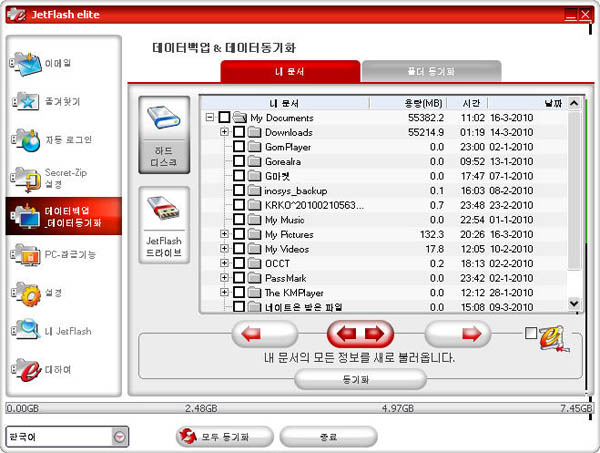This screenshot has height=453, width=600.
Task: Open the favorites star icon in the sidebar
Action: pos(26,101)
